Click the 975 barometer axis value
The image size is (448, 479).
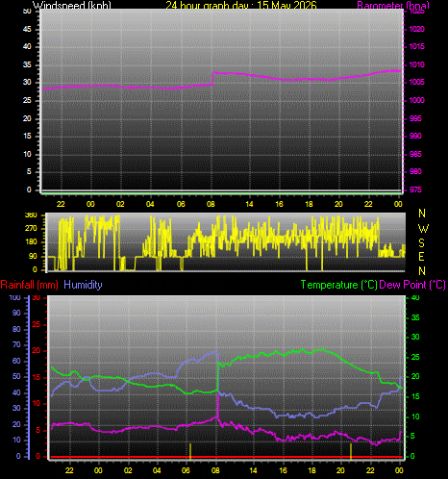(x=415, y=189)
